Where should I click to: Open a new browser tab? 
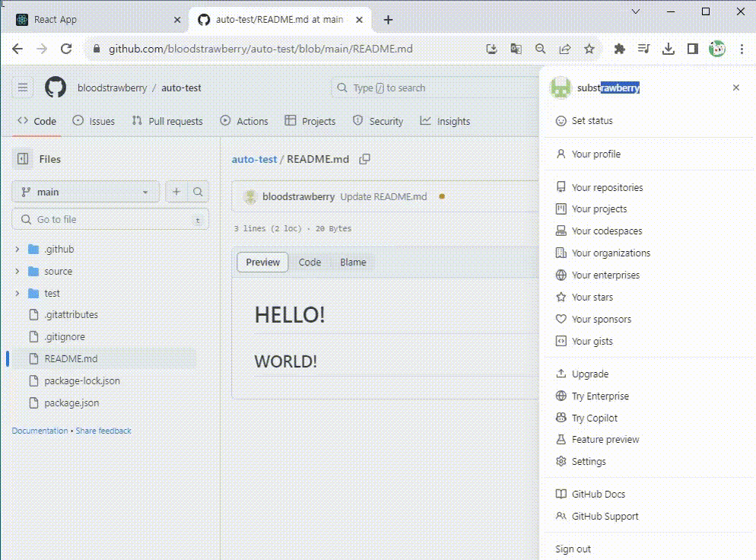coord(388,20)
